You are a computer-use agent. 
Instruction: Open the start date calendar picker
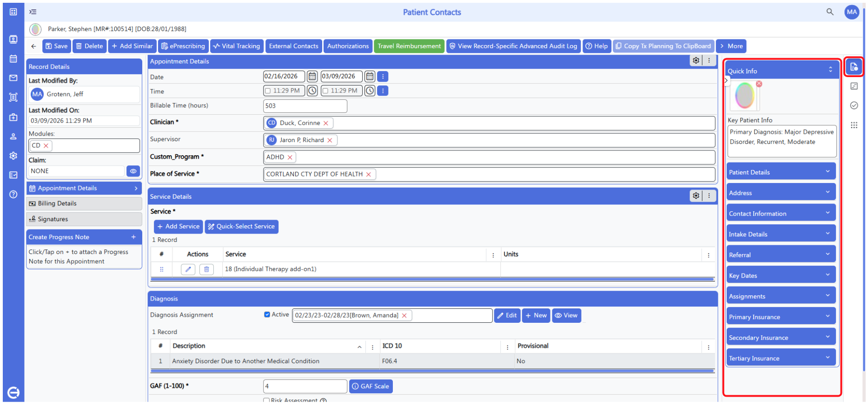pyautogui.click(x=312, y=76)
